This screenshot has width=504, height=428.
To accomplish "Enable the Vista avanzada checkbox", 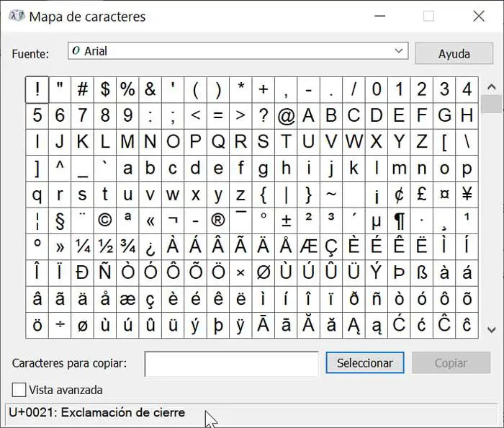I will 19,390.
